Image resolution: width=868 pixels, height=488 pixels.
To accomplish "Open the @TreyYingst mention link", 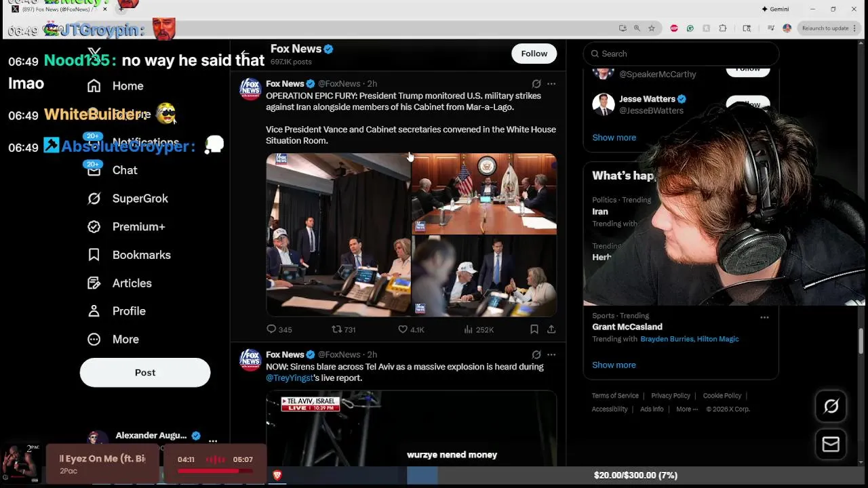I will (290, 378).
